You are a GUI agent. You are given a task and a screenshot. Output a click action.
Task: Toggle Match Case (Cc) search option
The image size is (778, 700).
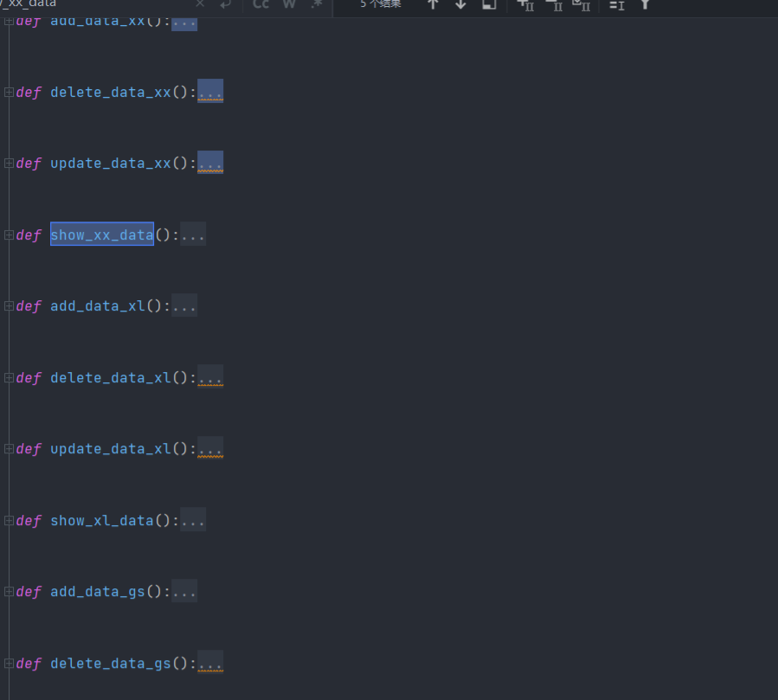261,4
